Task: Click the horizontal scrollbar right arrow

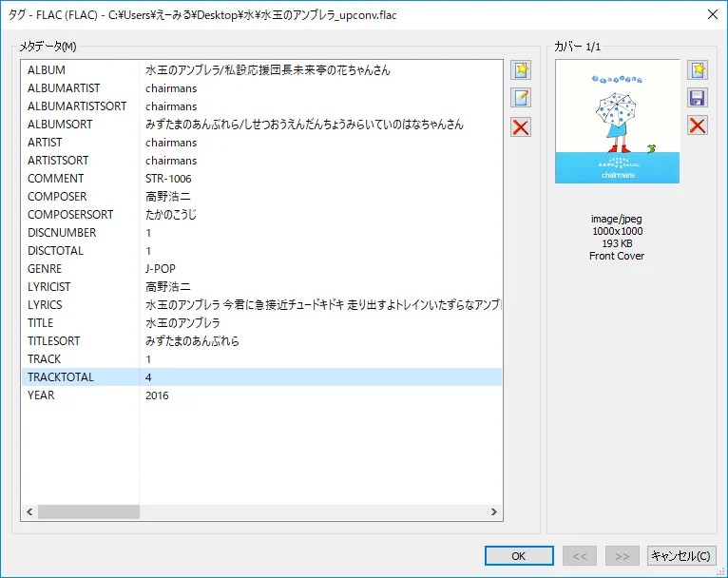Action: [x=494, y=511]
